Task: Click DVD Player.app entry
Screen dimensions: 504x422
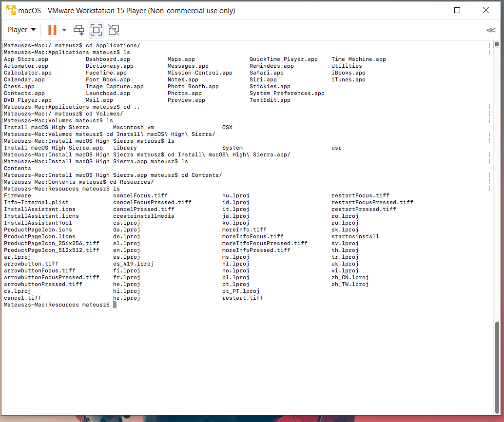Action: coord(28,100)
